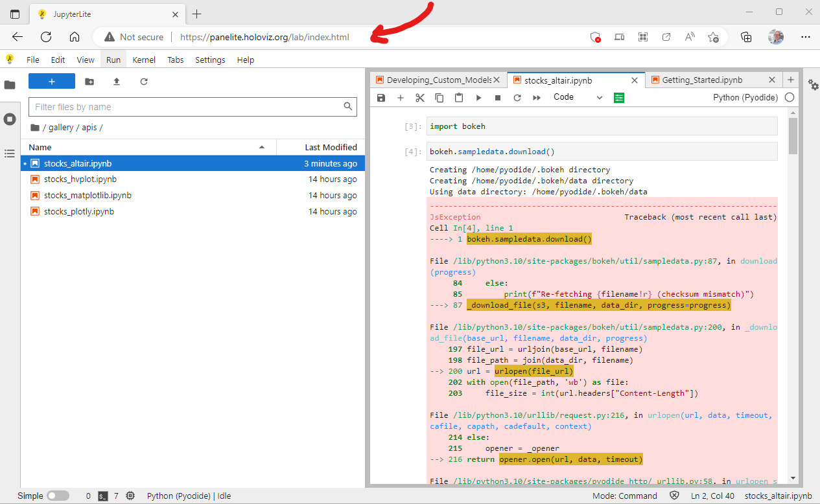The height and width of the screenshot is (504, 820).
Task: Click the blue New Launcher button
Action: point(52,81)
